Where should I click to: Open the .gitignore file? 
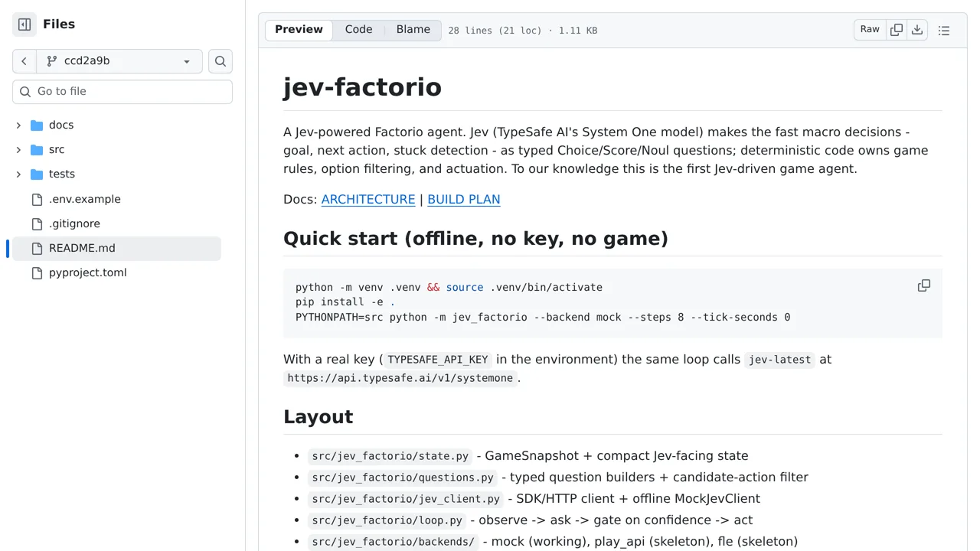click(74, 223)
